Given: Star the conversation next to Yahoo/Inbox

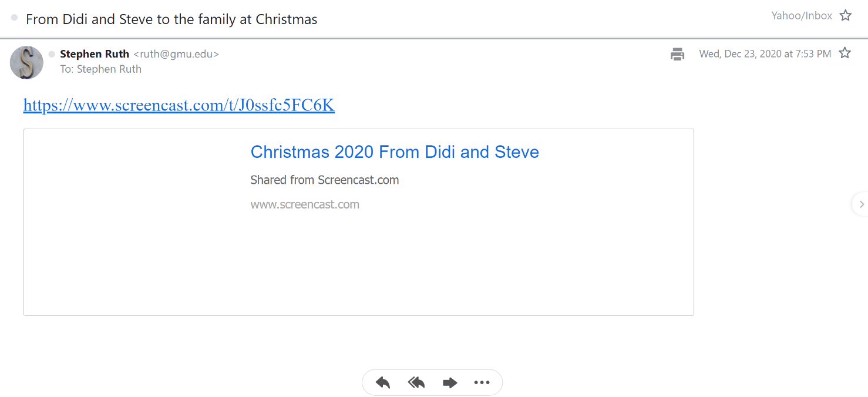Looking at the screenshot, I should 846,16.
